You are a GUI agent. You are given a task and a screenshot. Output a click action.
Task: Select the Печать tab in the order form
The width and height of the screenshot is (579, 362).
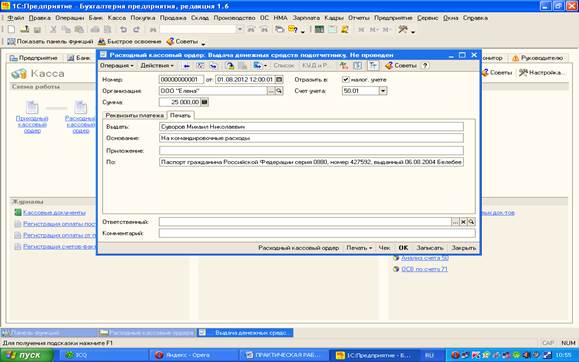coord(180,115)
